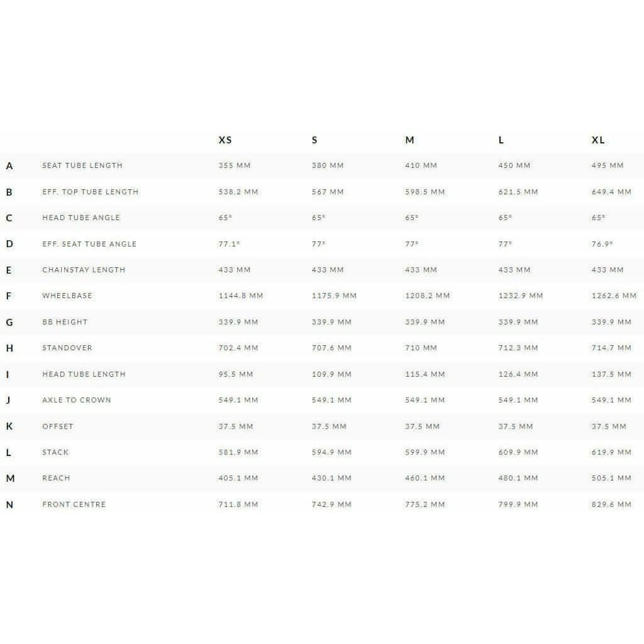Click the Standover row label
The width and height of the screenshot is (644, 644).
pos(67,348)
